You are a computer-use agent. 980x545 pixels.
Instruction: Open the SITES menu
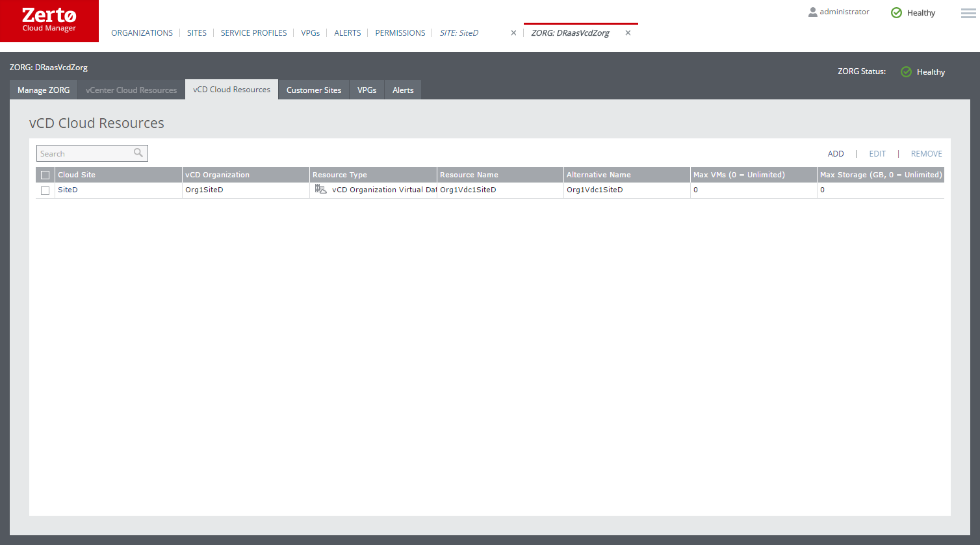tap(197, 33)
